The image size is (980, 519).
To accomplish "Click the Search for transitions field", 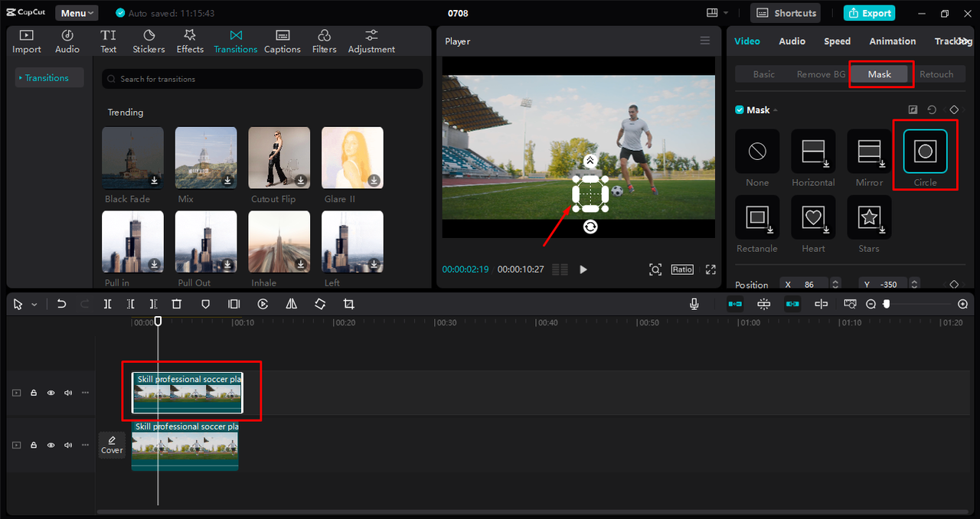I will [263, 79].
